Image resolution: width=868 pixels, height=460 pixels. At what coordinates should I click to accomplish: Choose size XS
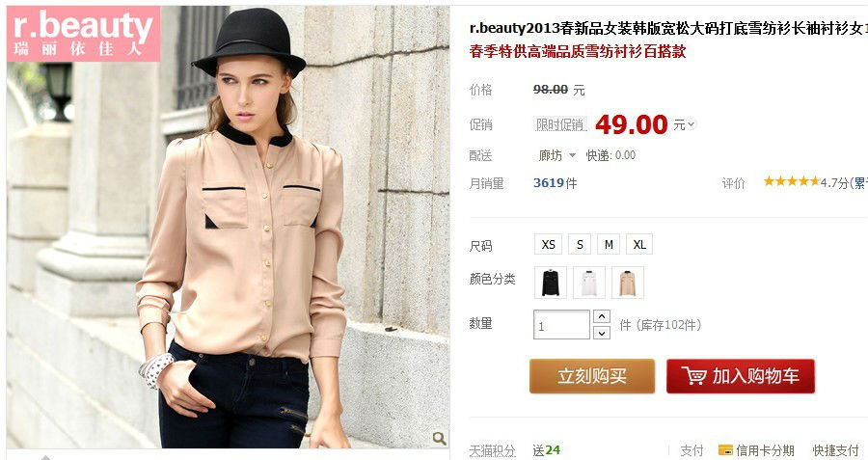point(549,244)
